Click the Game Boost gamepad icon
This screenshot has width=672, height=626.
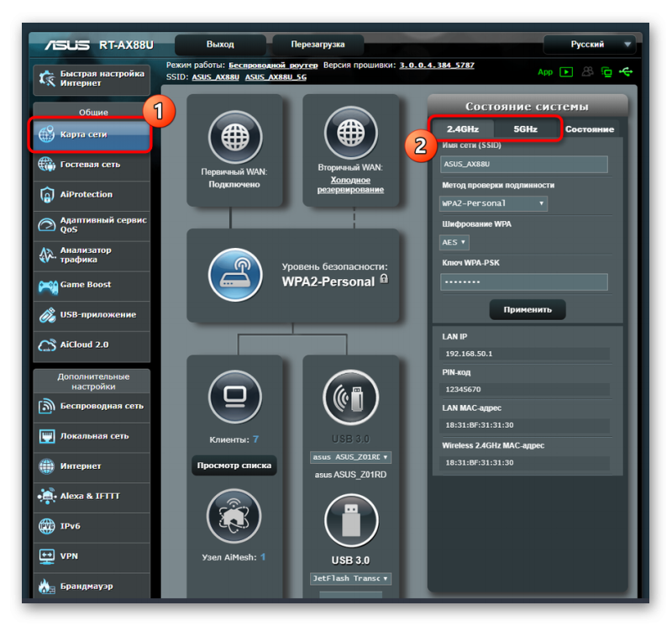pyautogui.click(x=48, y=286)
